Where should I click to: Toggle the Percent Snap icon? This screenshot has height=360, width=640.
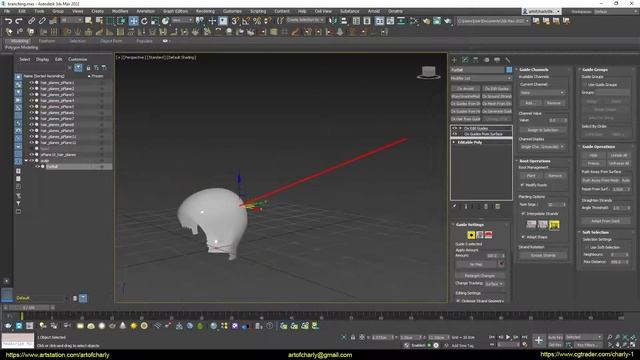(x=257, y=21)
